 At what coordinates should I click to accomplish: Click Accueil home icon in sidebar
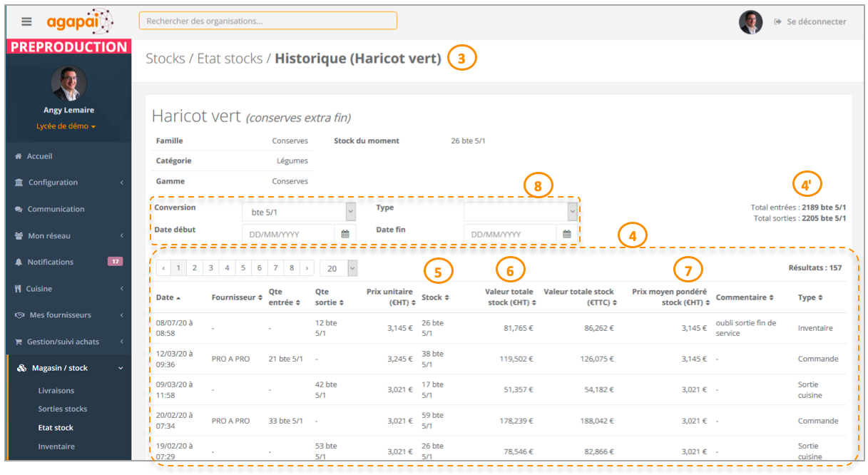tap(18, 156)
